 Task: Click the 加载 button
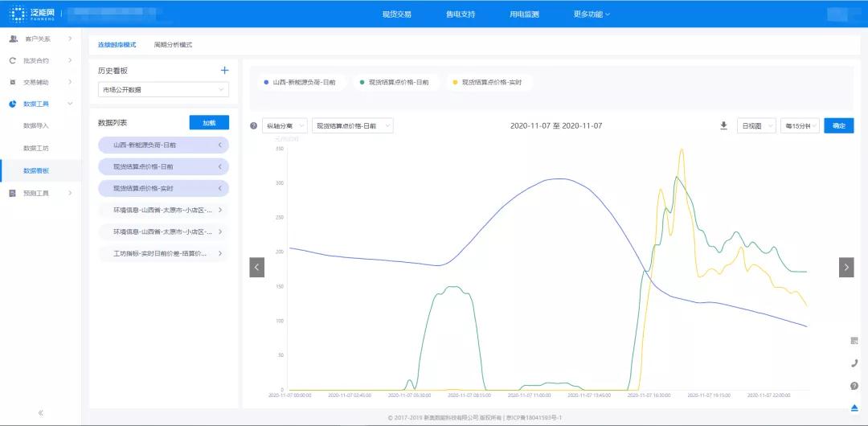[209, 123]
